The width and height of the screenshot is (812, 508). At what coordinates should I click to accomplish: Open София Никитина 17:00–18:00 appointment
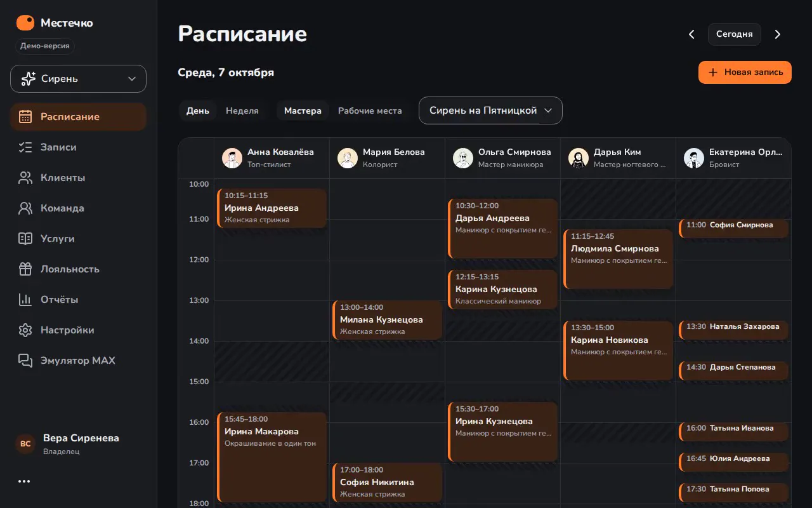pos(388,482)
